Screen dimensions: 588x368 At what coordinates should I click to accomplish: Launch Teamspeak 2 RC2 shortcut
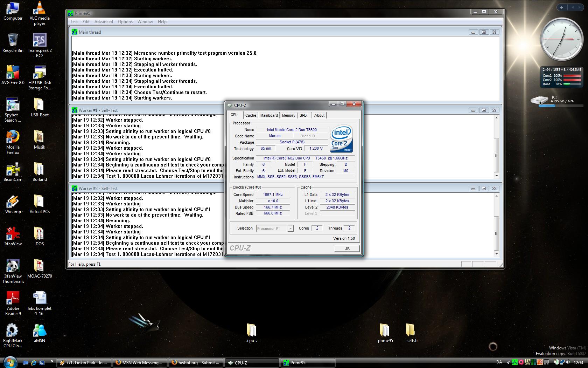point(40,46)
